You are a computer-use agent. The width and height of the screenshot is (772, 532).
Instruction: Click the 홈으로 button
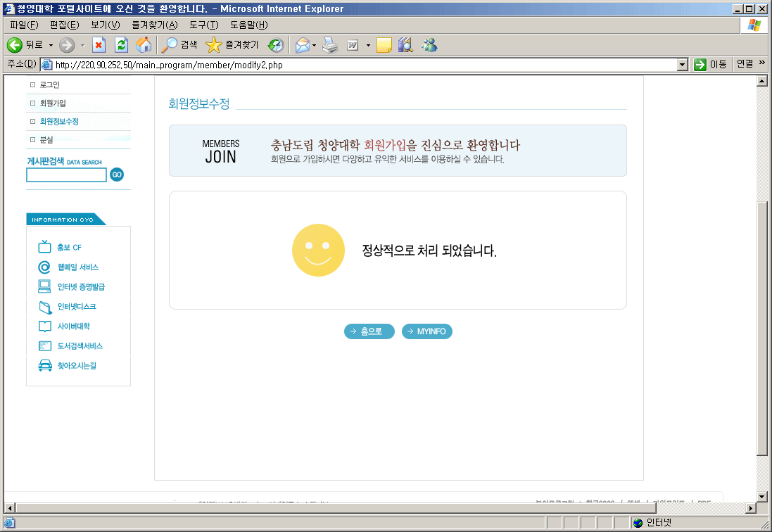[369, 331]
